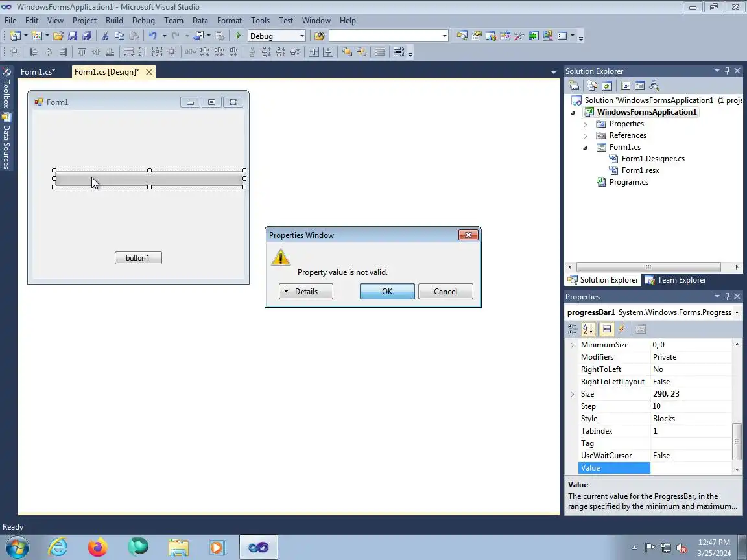Click the Value property input field
Screen dimensions: 747x560
pos(691,468)
